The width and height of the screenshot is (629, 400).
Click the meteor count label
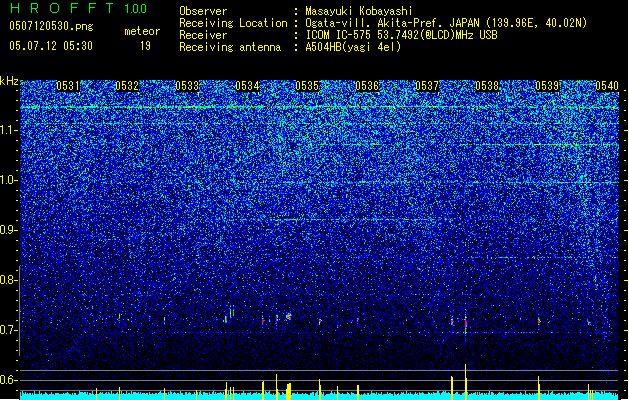[x=142, y=31]
